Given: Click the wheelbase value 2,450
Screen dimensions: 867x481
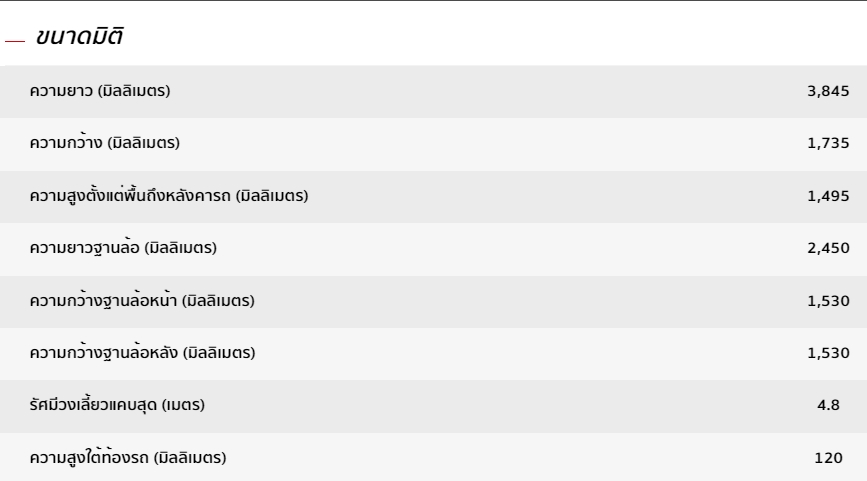Looking at the screenshot, I should [828, 249].
